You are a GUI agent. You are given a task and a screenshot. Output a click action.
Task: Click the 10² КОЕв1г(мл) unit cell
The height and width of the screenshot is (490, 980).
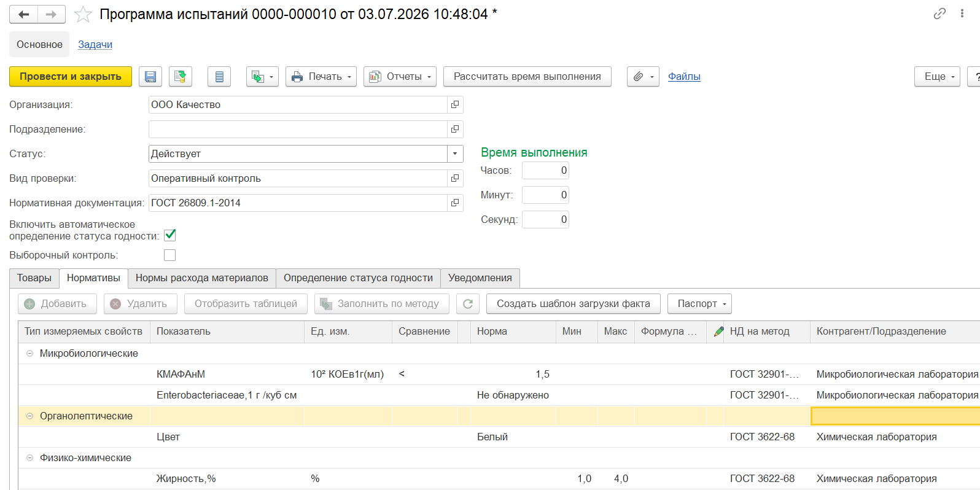point(348,375)
